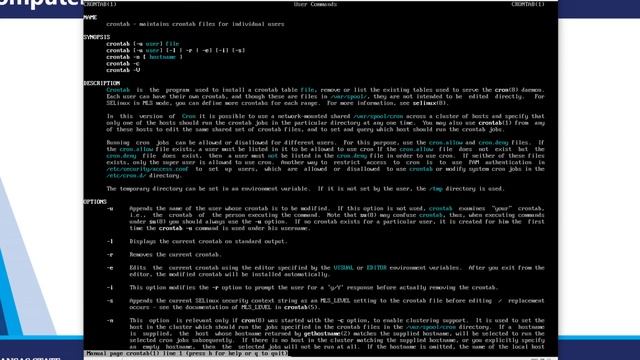Click CRONTAB(1) in the top-right header

coord(528,4)
